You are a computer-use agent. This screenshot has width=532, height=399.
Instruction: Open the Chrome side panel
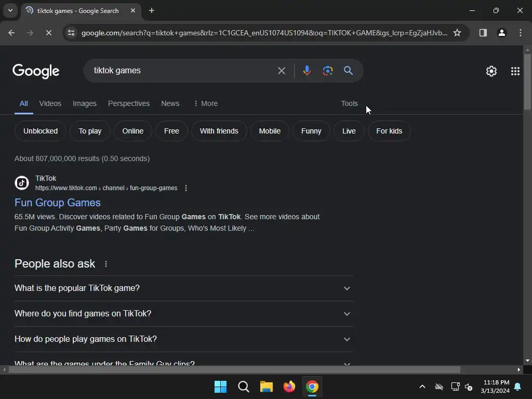[483, 33]
